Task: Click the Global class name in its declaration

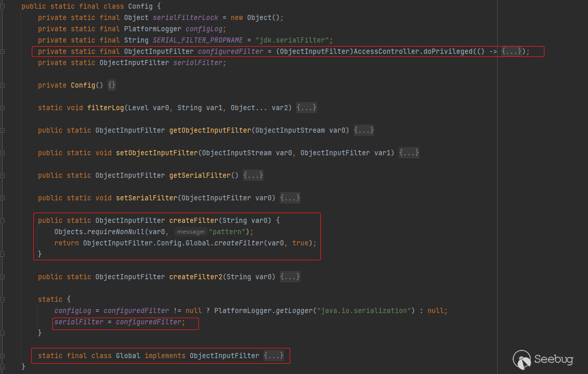Action: point(128,356)
